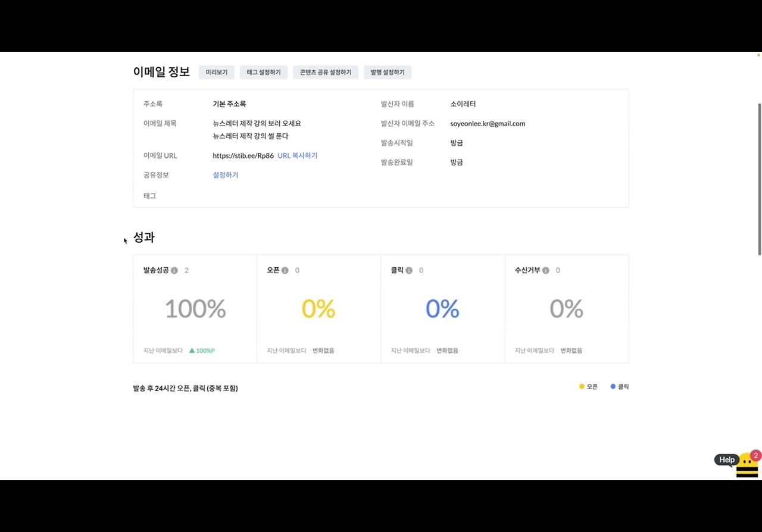762x532 pixels.
Task: Click the 발송완료일 label
Action: [x=397, y=162]
